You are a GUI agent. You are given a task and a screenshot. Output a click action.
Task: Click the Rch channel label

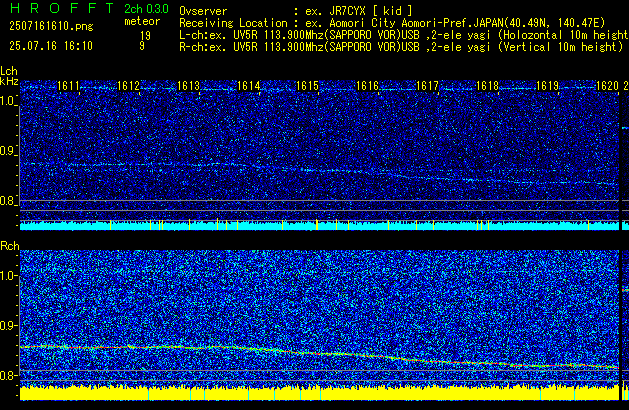point(10,246)
